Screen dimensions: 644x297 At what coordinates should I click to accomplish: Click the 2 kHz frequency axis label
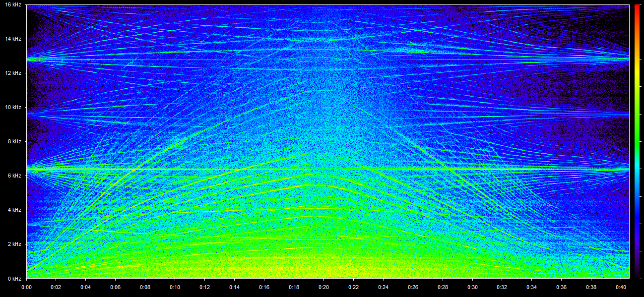click(x=14, y=244)
